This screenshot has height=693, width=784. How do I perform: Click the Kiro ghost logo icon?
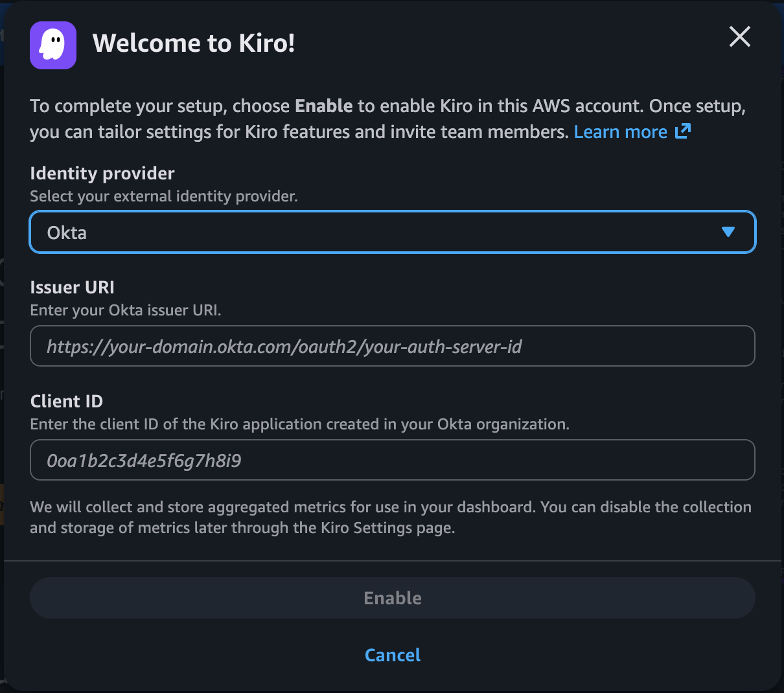[x=53, y=45]
